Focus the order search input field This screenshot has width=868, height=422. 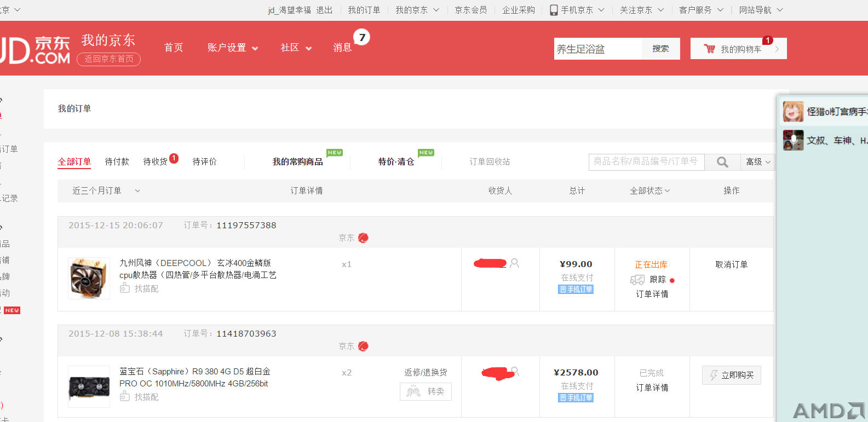(x=647, y=162)
